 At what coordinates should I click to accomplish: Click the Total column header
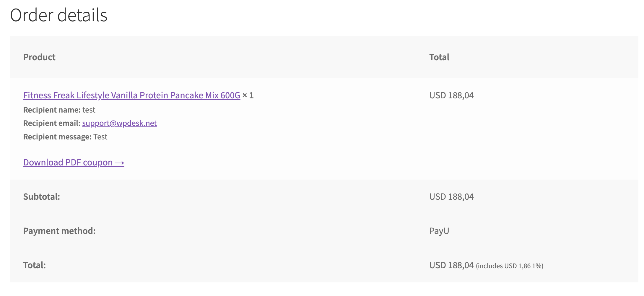tap(439, 57)
